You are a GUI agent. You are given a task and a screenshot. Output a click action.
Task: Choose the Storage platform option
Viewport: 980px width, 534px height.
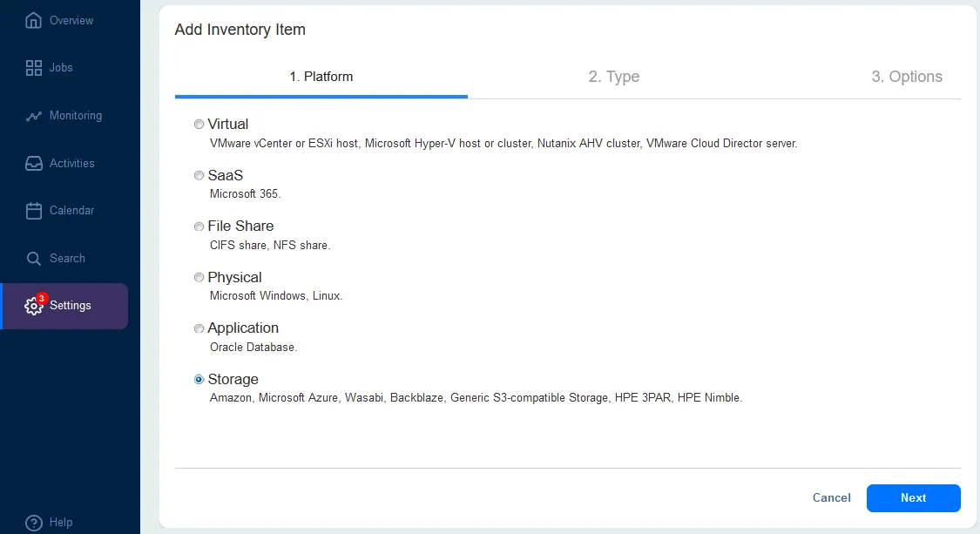(199, 379)
